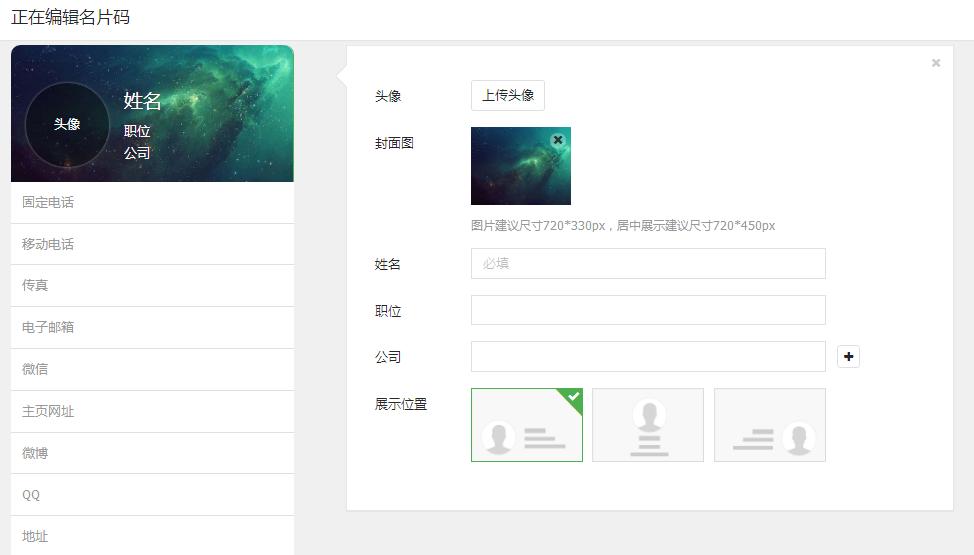This screenshot has height=555, width=974.
Task: Select the 地址 row
Action: tap(152, 536)
